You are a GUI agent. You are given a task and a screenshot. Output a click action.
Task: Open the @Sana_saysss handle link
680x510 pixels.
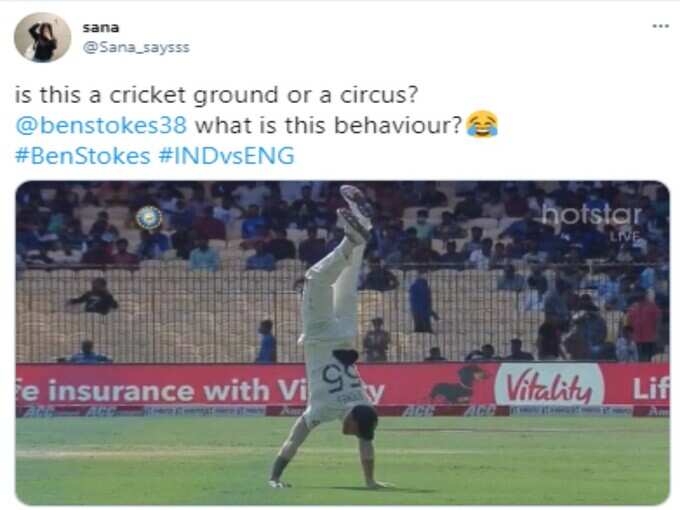136,47
